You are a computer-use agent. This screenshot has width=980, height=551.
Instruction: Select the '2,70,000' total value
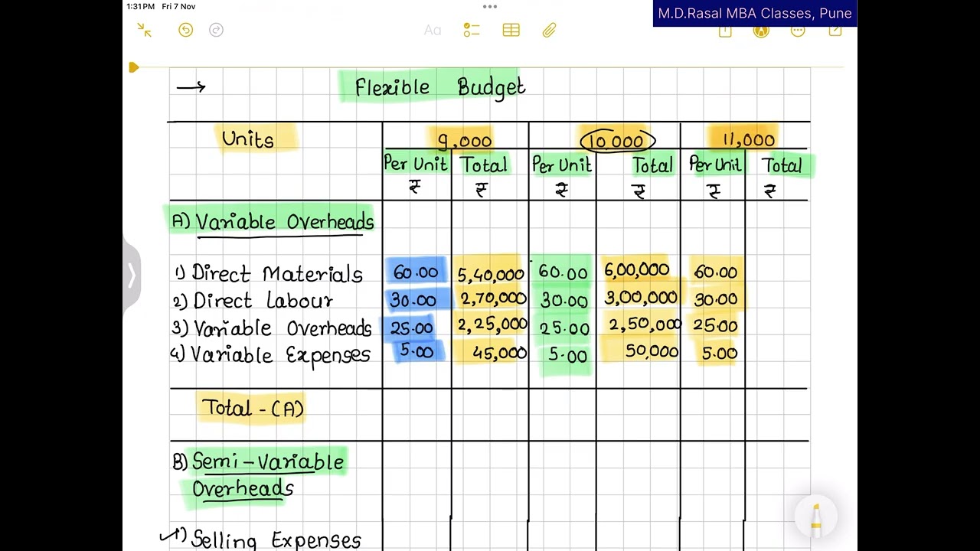point(493,298)
